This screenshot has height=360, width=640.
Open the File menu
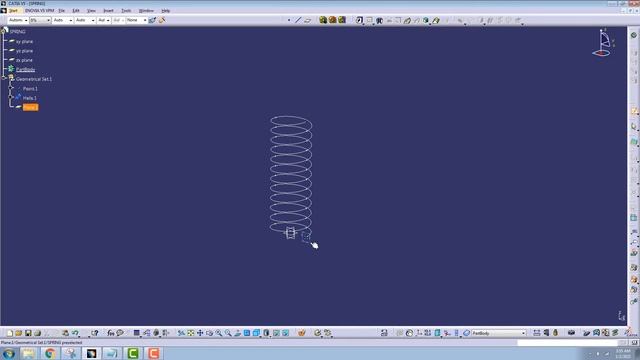[x=62, y=11]
